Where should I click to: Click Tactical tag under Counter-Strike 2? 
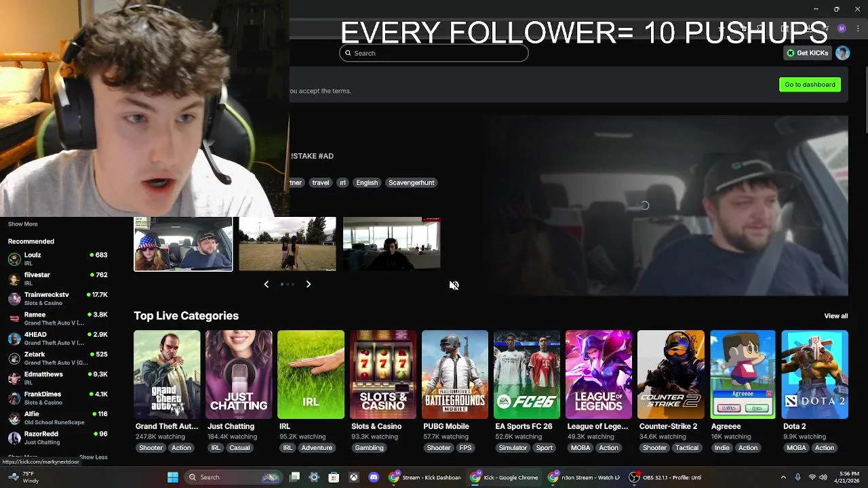(x=686, y=448)
